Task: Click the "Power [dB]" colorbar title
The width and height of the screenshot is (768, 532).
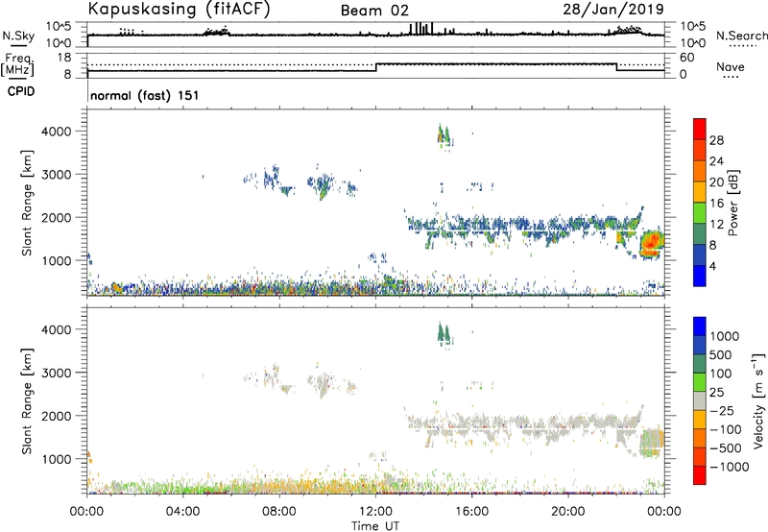Action: (732, 203)
